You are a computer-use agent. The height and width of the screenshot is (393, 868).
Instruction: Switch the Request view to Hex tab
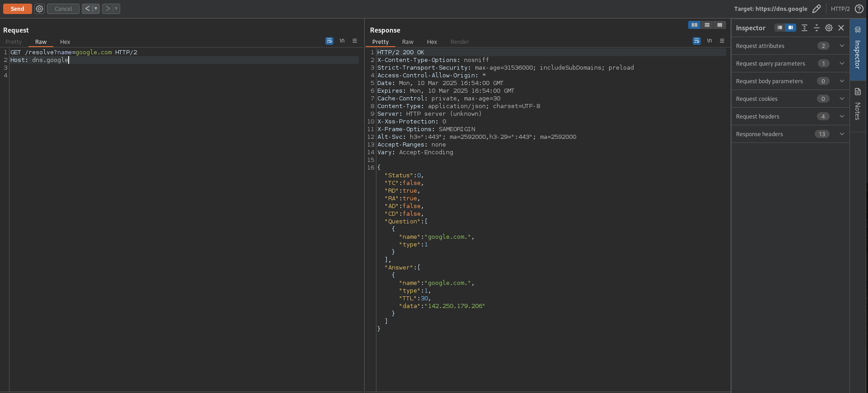(x=65, y=42)
